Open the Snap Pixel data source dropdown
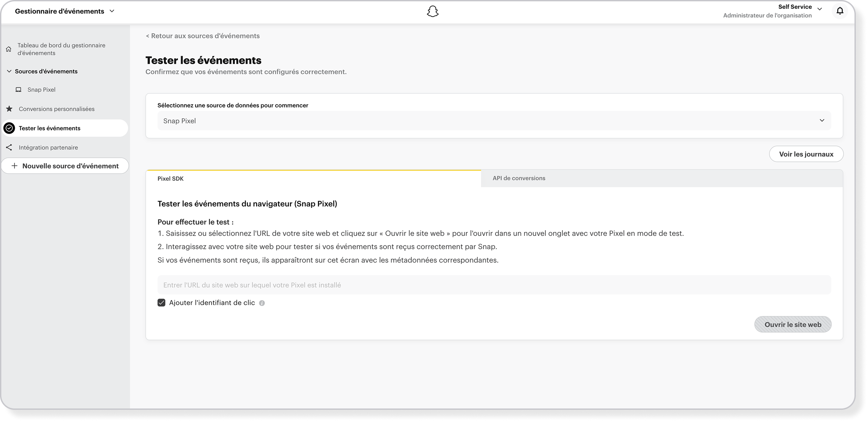 click(x=494, y=121)
